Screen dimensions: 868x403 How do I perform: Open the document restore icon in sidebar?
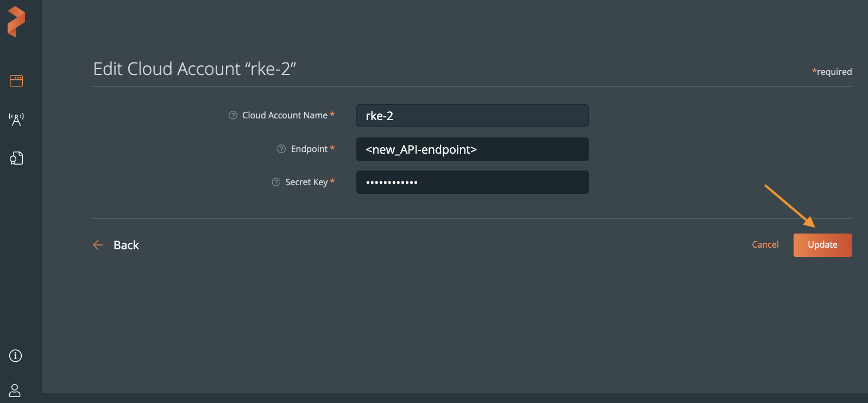(16, 158)
